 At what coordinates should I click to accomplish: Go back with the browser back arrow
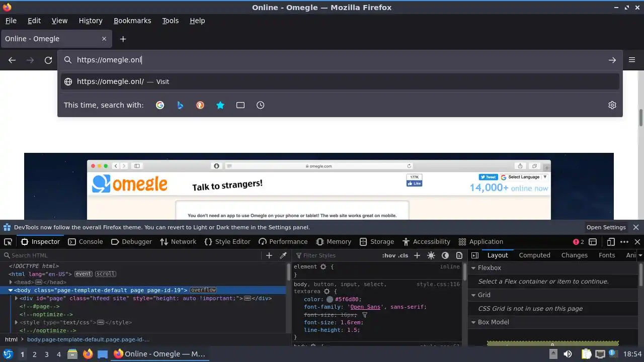pos(12,60)
